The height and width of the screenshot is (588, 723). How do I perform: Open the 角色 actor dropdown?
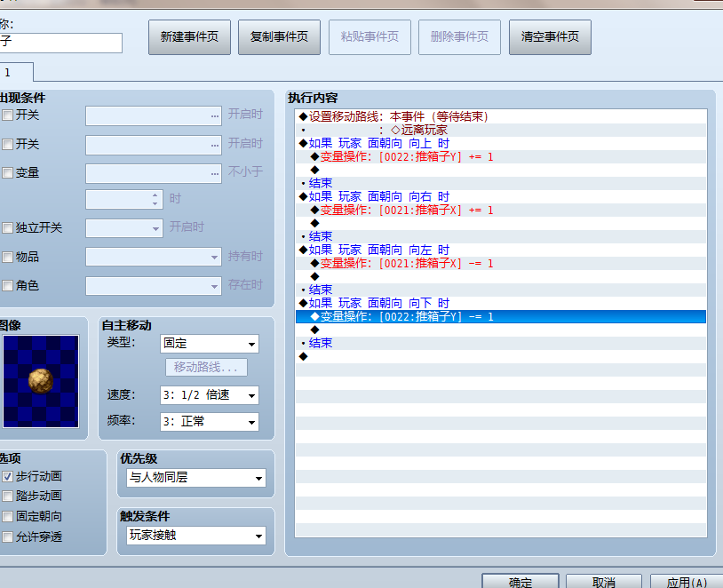(154, 286)
